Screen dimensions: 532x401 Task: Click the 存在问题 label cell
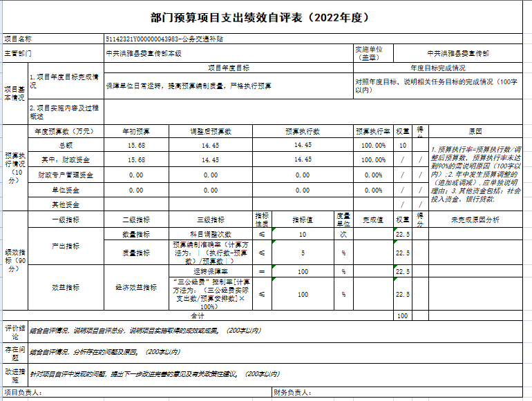click(15, 353)
